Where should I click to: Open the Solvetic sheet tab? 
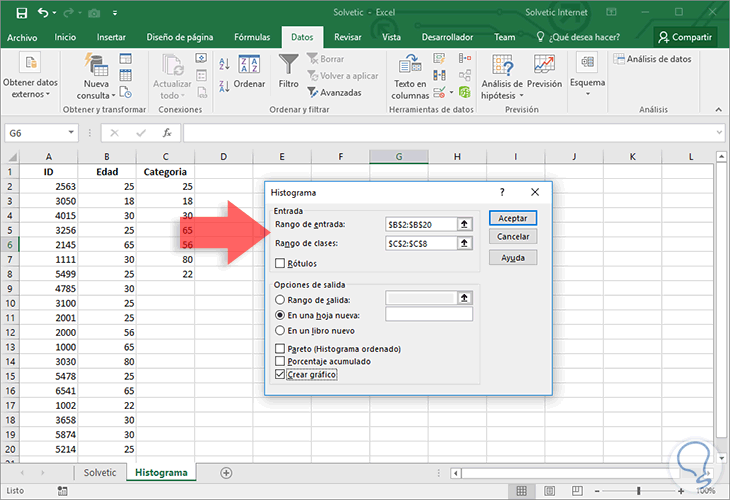pyautogui.click(x=100, y=472)
